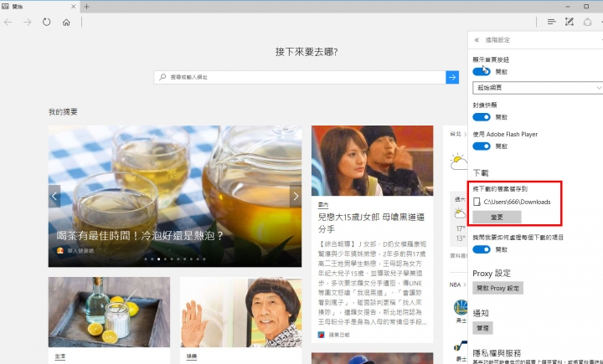This screenshot has width=603, height=364.
Task: Click the Change download location button
Action: (497, 218)
